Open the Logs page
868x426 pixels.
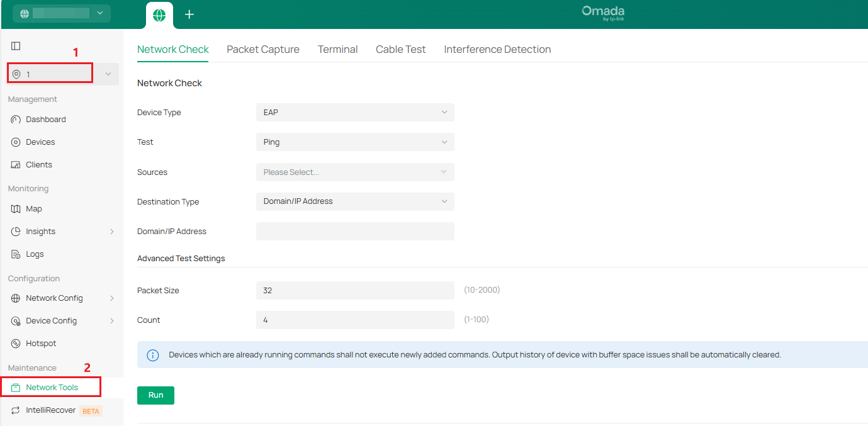(35, 254)
